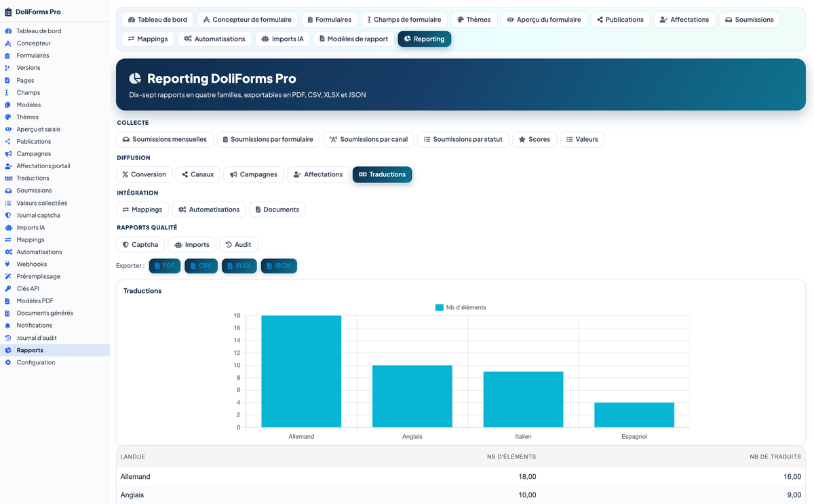Click the Préremplissage wand icon
The height and width of the screenshot is (504, 814).
(x=8, y=276)
